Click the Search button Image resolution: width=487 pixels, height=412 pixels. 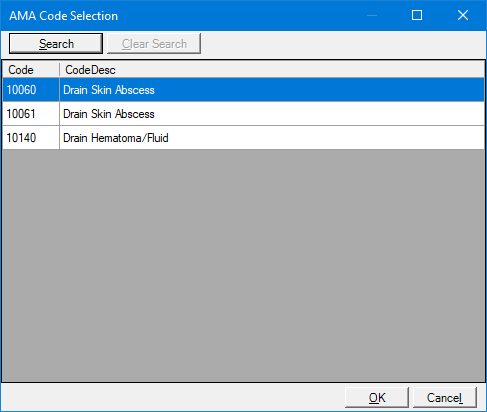(56, 43)
